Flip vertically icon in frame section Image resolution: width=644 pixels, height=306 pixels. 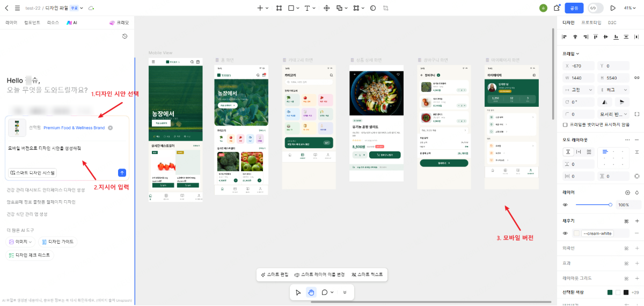click(622, 102)
